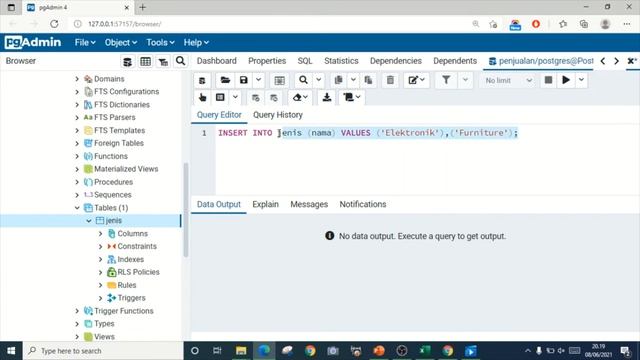Click the Rollback transaction icon
This screenshot has width=640, height=360.
click(x=274, y=98)
